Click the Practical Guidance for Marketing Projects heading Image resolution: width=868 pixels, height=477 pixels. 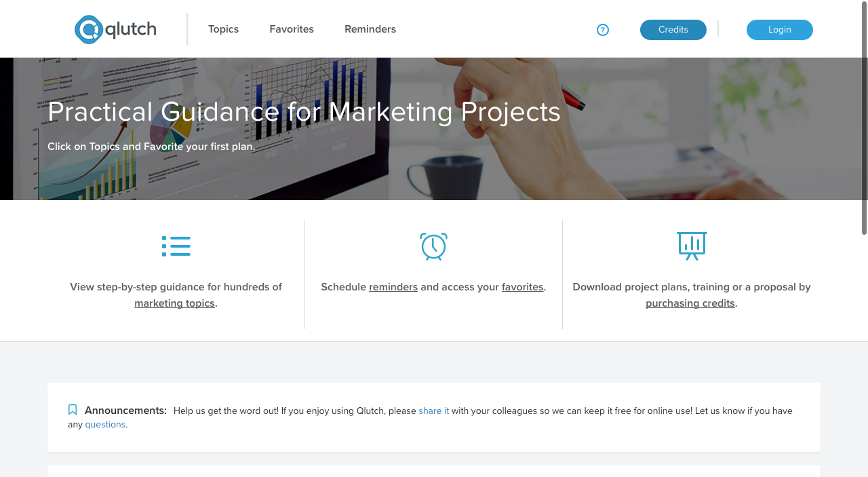click(304, 112)
